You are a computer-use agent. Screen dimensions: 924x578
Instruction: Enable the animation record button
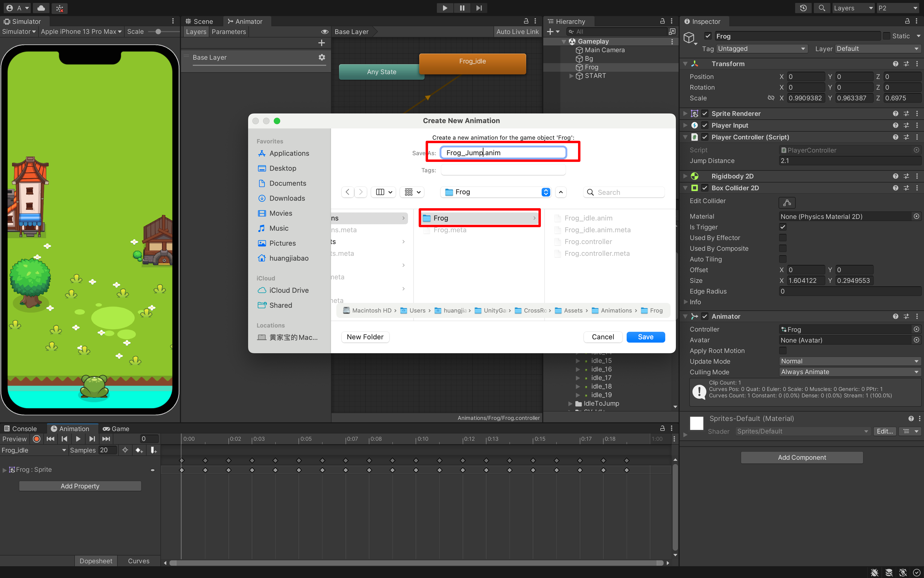[x=37, y=439]
